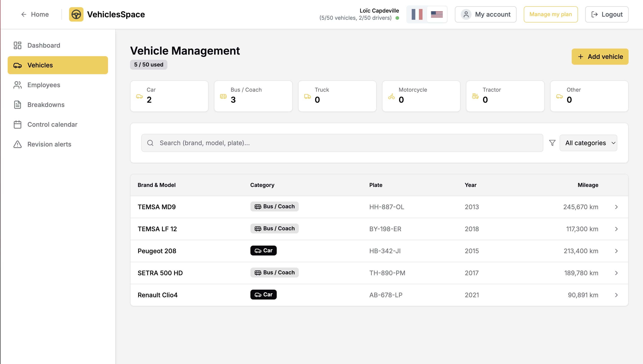Image resolution: width=643 pixels, height=364 pixels.
Task: Open the All categories dropdown
Action: click(588, 143)
